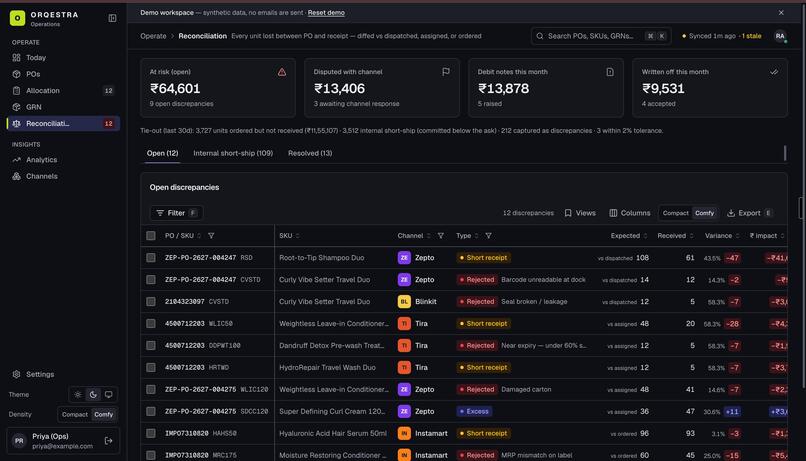Switch table density to Comfy

pyautogui.click(x=704, y=213)
